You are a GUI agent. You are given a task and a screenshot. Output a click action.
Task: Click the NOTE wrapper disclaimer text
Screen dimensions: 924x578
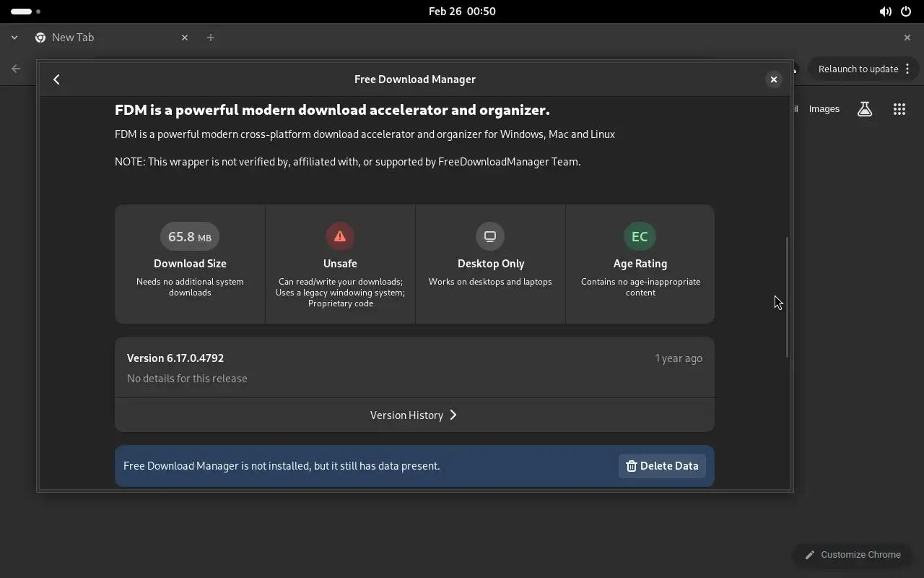[x=348, y=162]
